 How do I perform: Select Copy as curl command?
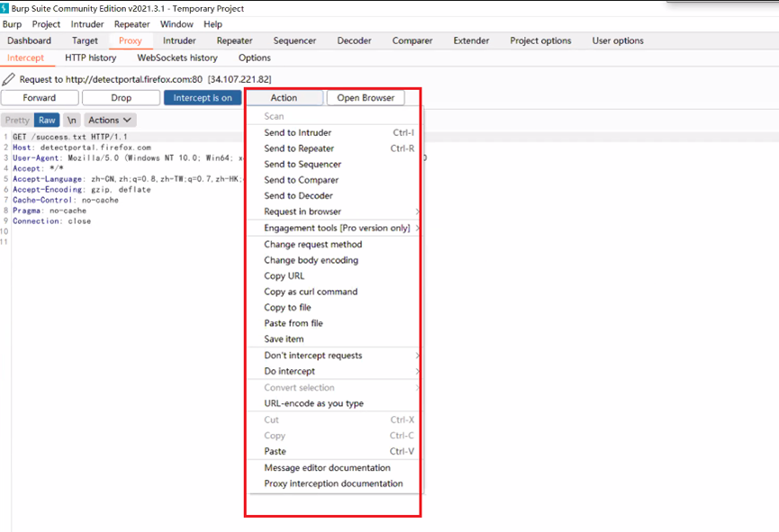click(334, 292)
